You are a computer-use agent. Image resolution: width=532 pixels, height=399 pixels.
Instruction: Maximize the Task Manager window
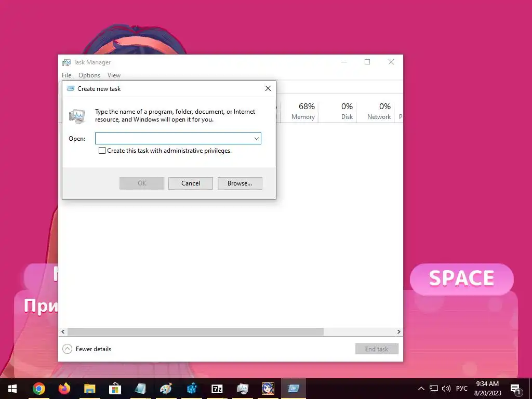tap(367, 62)
